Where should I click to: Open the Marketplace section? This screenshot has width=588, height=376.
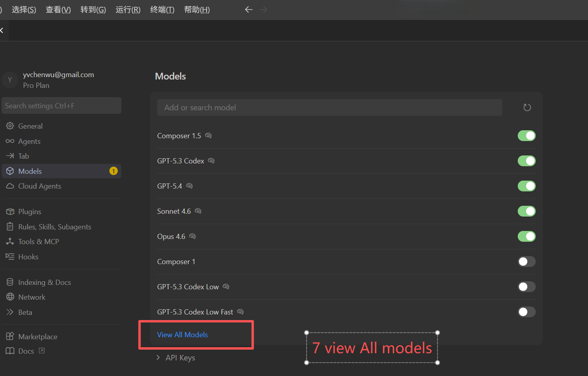click(x=38, y=336)
